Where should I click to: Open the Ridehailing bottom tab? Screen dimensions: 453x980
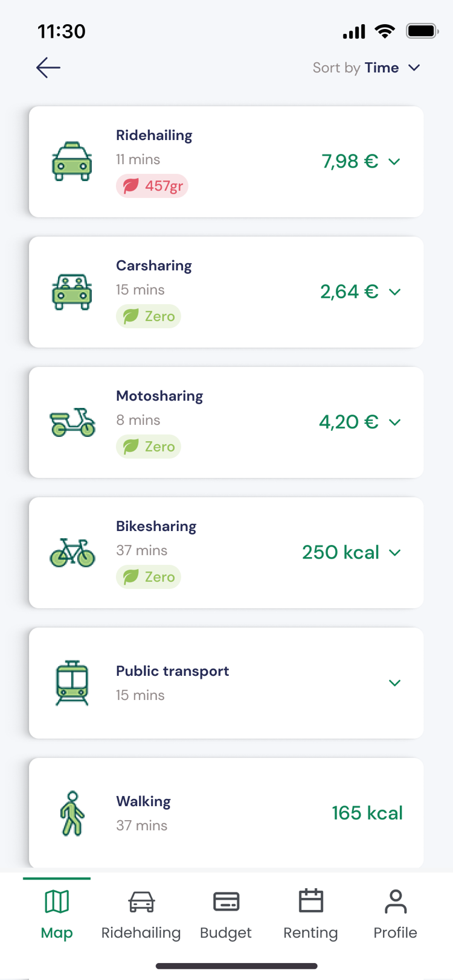click(x=141, y=914)
